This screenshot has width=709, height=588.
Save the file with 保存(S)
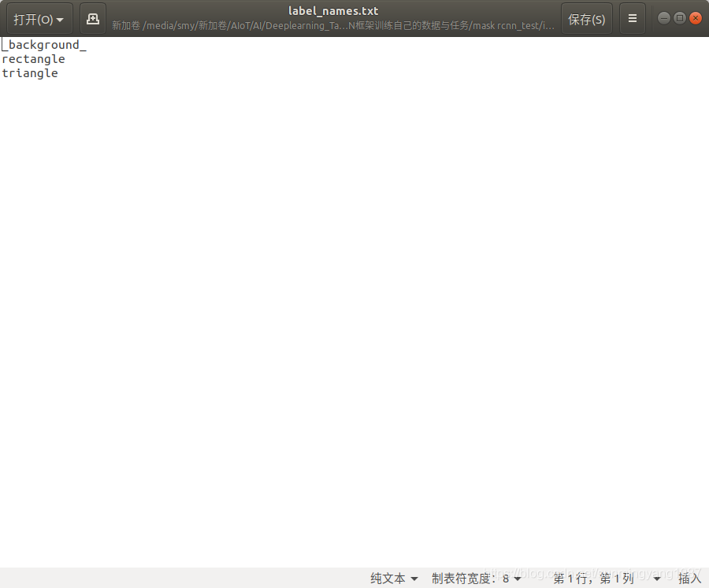click(x=586, y=19)
